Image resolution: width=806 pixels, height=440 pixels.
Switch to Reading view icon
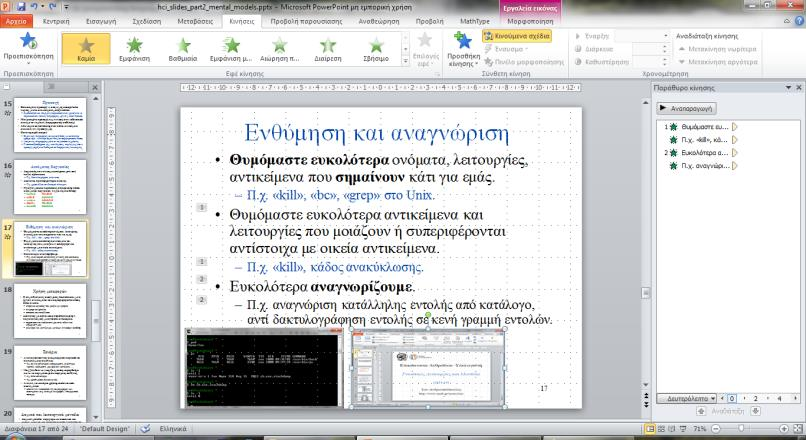[x=672, y=428]
